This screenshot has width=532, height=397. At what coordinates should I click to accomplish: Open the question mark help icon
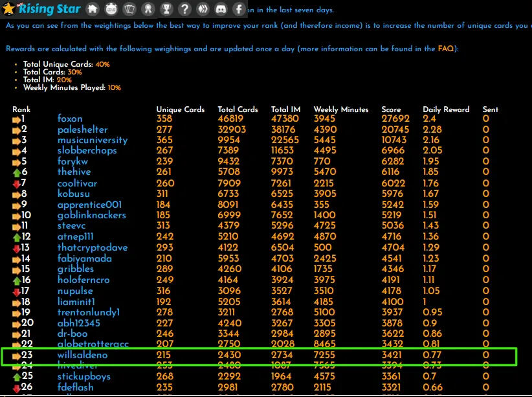point(184,9)
